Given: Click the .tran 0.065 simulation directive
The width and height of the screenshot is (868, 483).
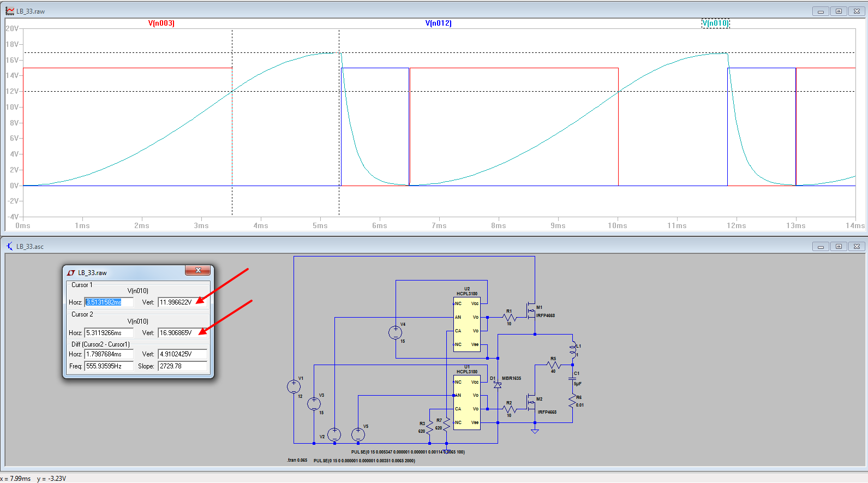Looking at the screenshot, I should click(297, 460).
